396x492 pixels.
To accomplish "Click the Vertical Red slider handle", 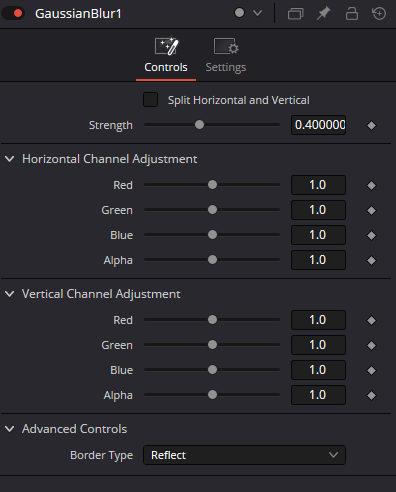I will point(212,319).
